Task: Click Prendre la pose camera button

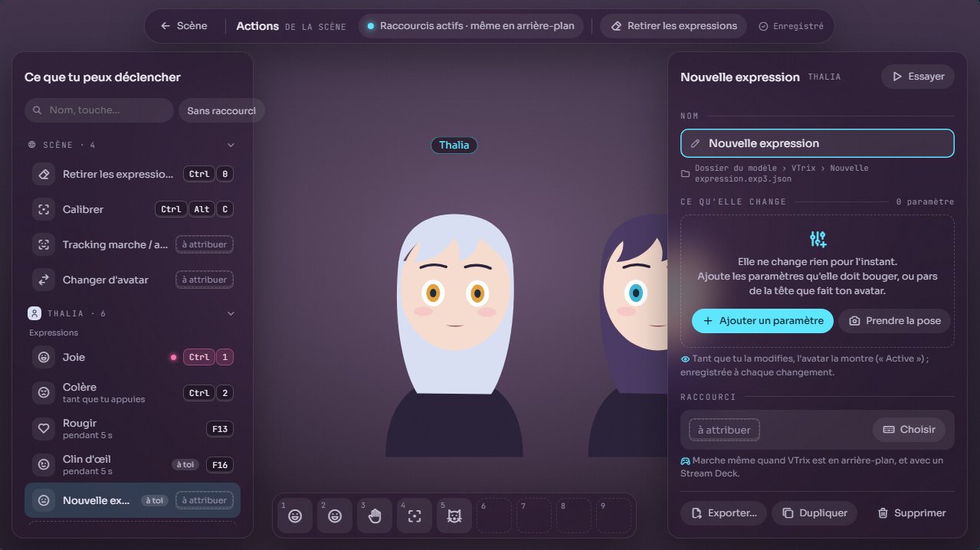Action: [x=895, y=321]
